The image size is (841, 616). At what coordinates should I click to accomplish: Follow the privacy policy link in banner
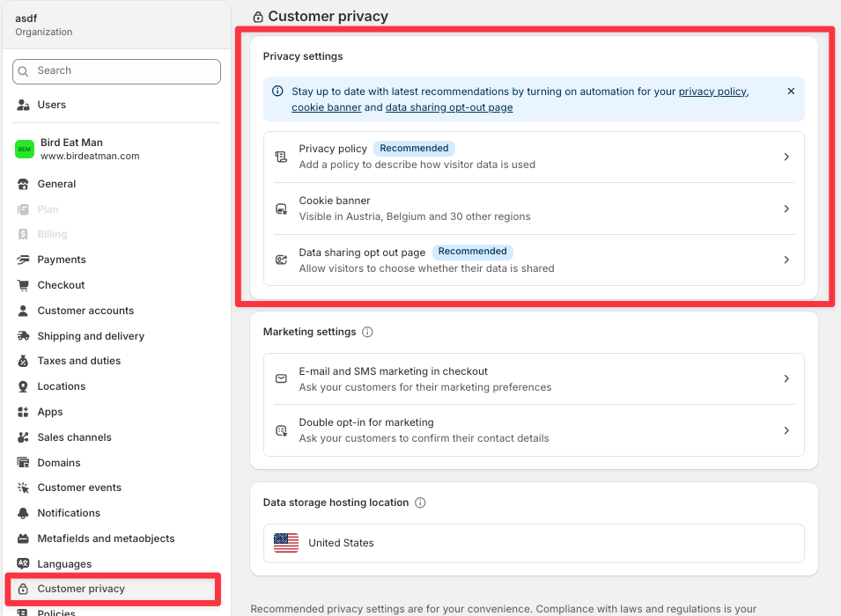(x=712, y=92)
